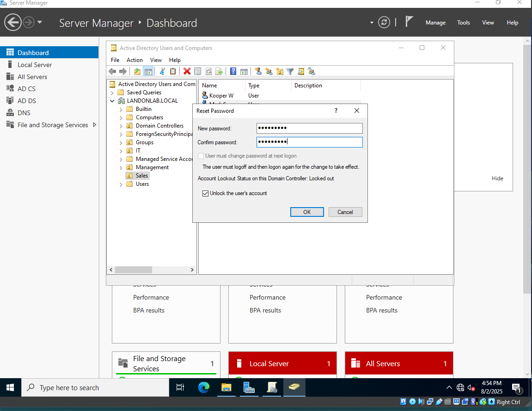
Task: Open Server Manager Tools menu
Action: click(463, 22)
